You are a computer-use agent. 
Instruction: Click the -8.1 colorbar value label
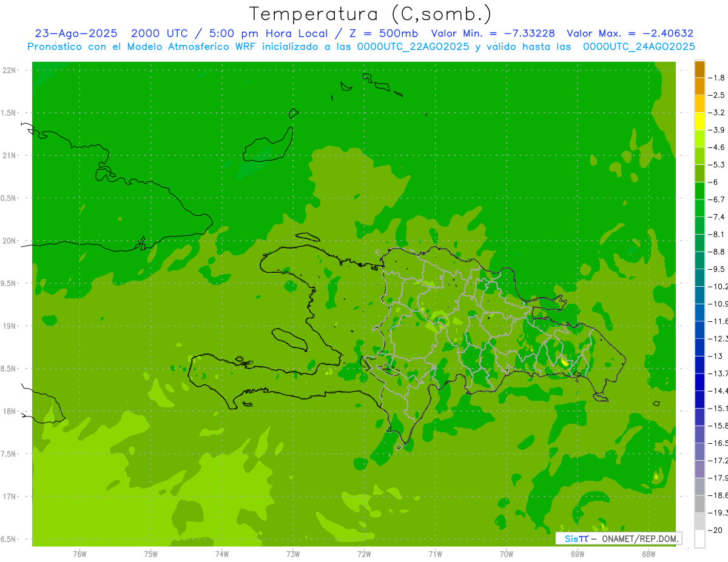tap(717, 234)
